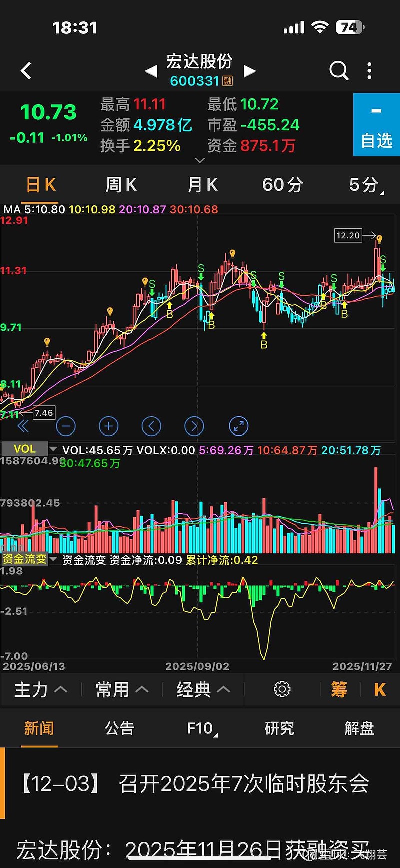This screenshot has width=400, height=868.
Task: Open the three-dot more options menu
Action: [x=369, y=71]
